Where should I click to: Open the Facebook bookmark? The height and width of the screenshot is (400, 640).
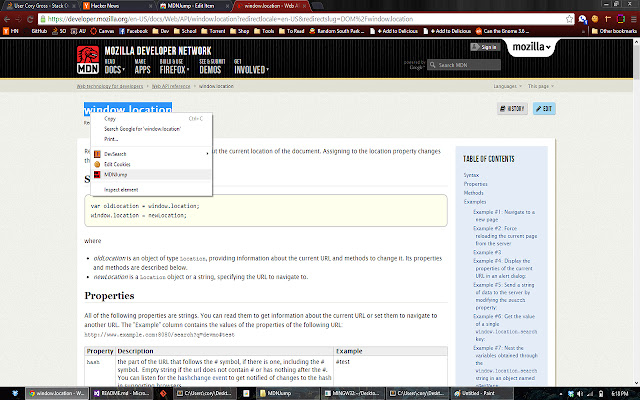tap(133, 31)
